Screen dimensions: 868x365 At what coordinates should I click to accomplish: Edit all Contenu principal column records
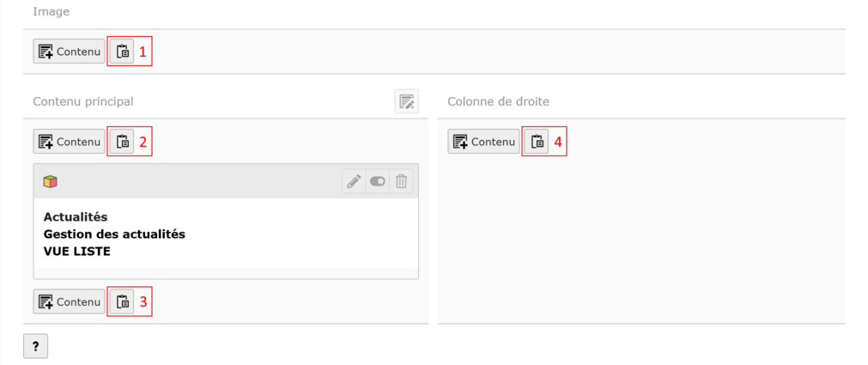click(x=406, y=101)
